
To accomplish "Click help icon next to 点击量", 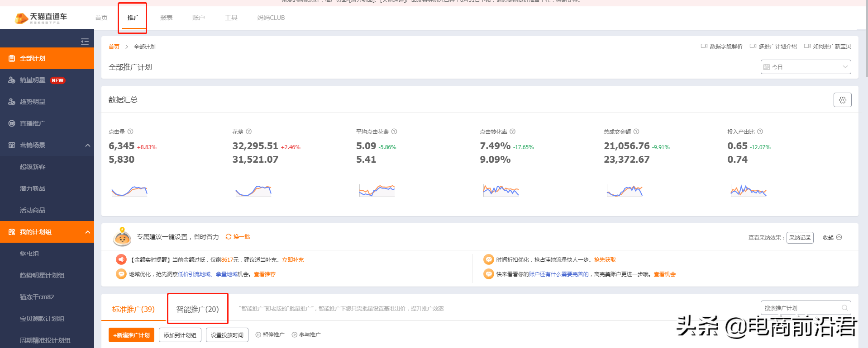I will (130, 132).
